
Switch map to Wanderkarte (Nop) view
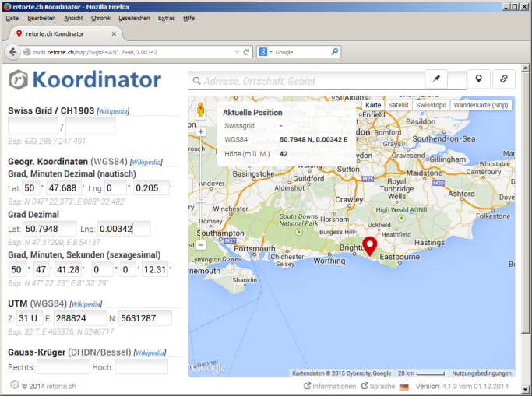(x=481, y=105)
